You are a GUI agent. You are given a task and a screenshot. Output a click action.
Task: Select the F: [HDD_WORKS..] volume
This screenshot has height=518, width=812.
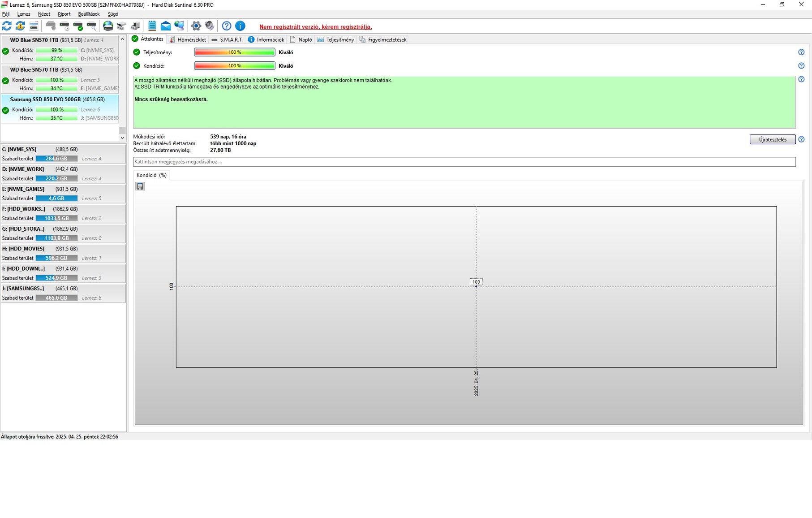(x=63, y=214)
